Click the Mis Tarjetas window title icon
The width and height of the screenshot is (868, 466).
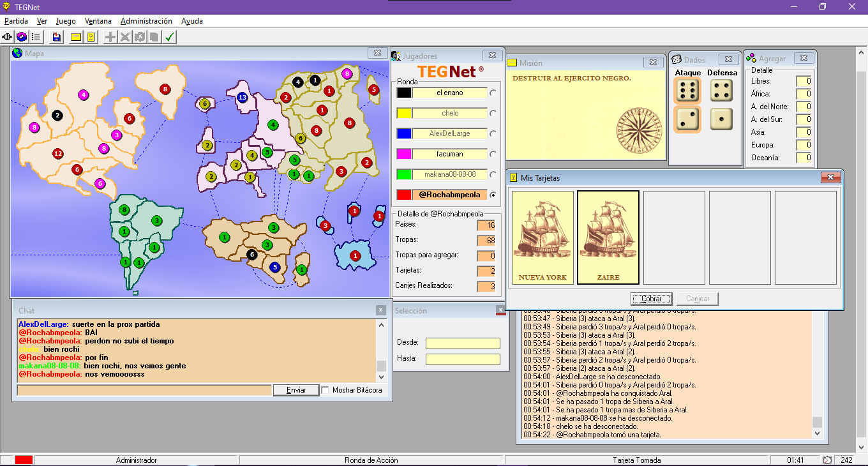tap(513, 177)
